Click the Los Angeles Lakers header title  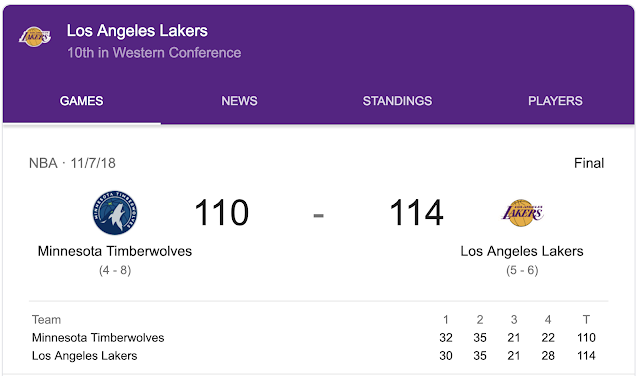[x=137, y=31]
